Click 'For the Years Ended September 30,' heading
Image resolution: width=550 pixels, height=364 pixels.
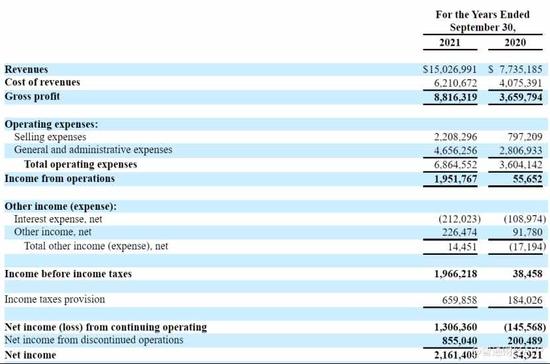coord(483,21)
